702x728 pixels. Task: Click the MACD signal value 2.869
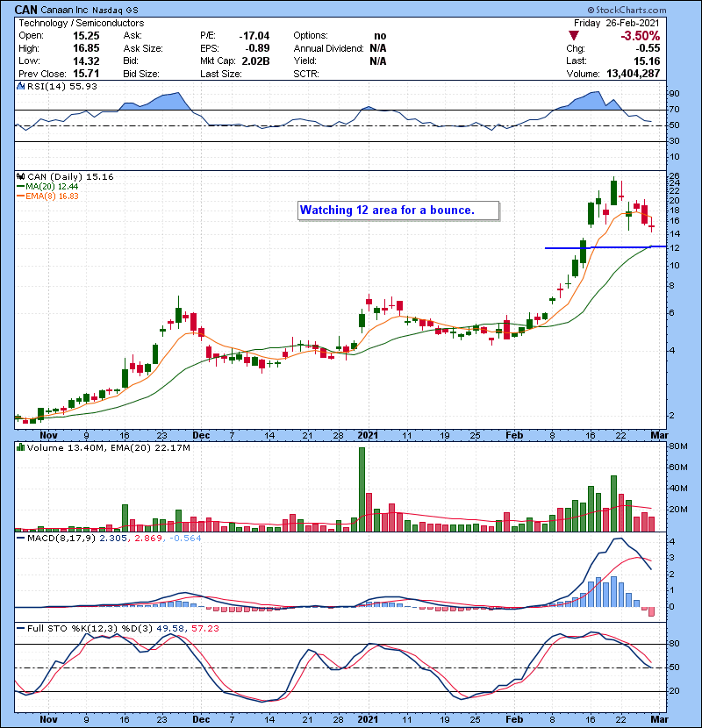click(x=148, y=539)
